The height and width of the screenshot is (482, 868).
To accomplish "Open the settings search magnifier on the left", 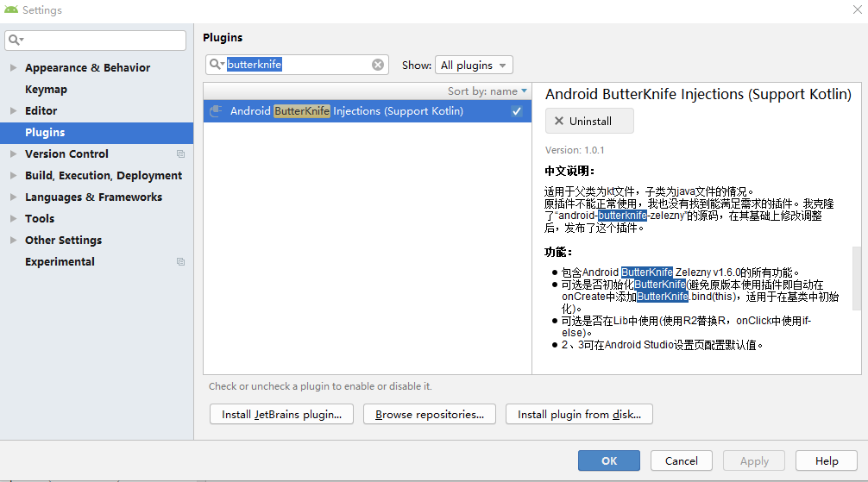I will click(16, 40).
